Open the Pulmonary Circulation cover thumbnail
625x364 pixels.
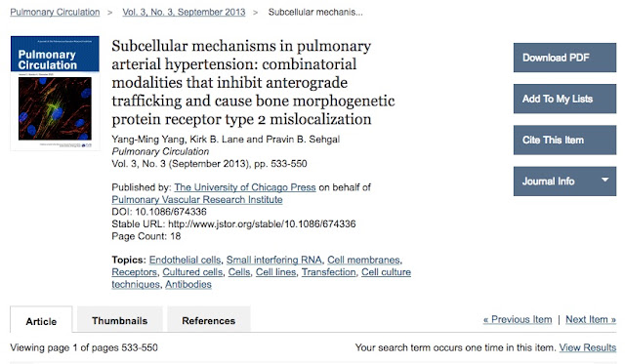[55, 93]
